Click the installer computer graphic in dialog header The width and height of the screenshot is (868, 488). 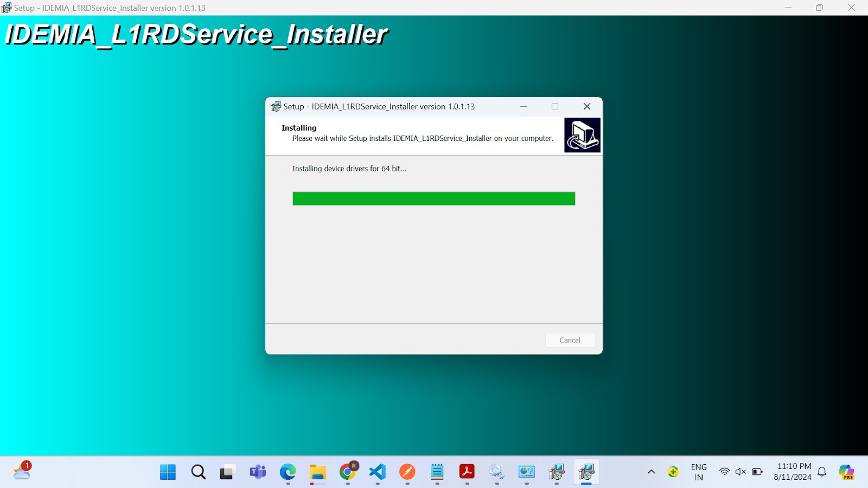tap(582, 135)
